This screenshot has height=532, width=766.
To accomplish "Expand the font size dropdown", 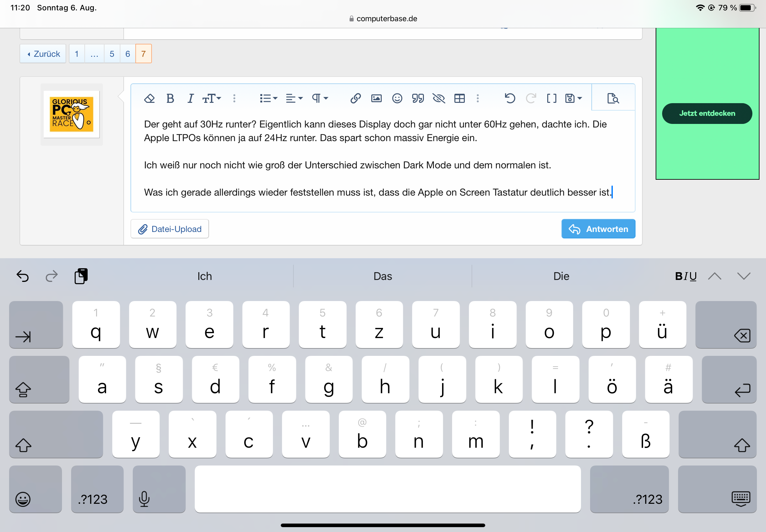I will [x=212, y=98].
